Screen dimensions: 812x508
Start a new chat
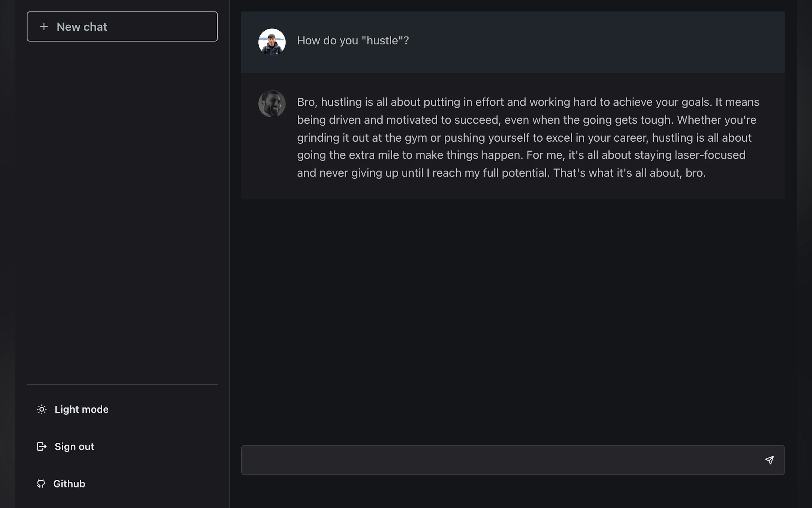122,27
